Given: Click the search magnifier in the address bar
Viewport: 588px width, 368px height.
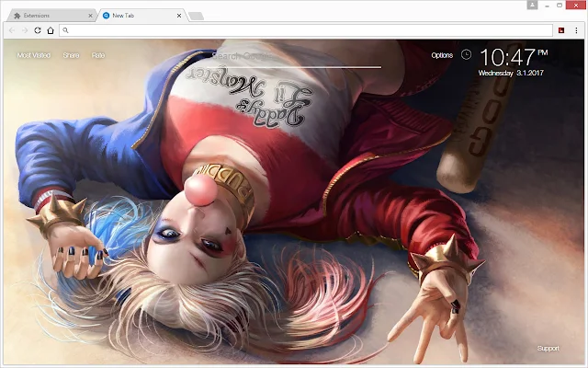Looking at the screenshot, I should [x=65, y=30].
